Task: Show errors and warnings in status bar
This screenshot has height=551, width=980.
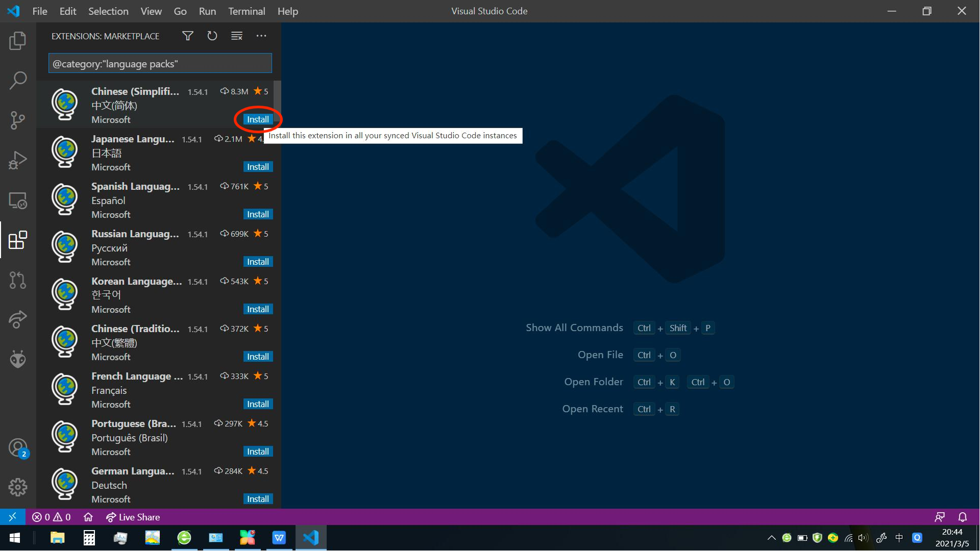Action: (51, 517)
